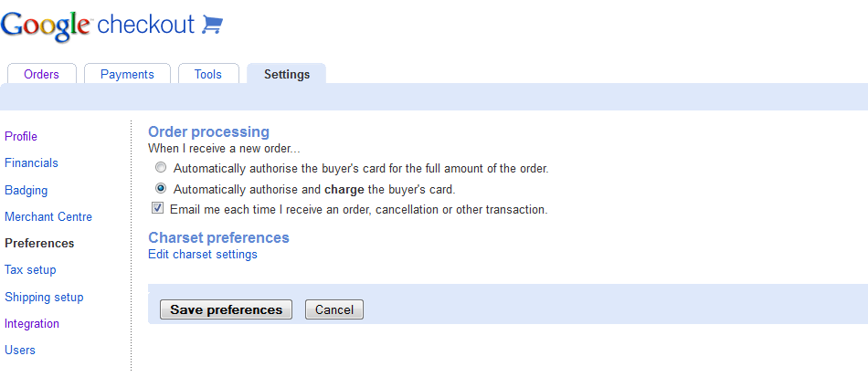Open Tax setup page
This screenshot has height=377, width=868.
point(30,269)
